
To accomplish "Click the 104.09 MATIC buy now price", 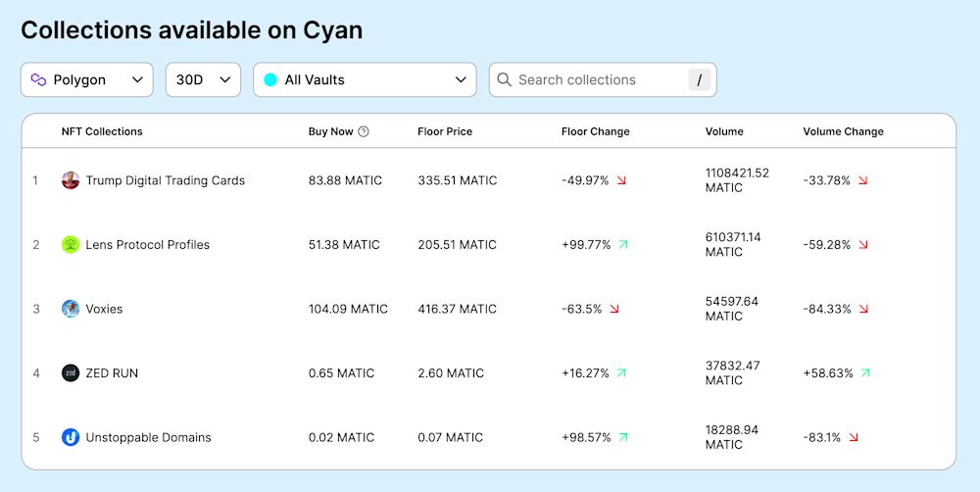I will [x=348, y=309].
